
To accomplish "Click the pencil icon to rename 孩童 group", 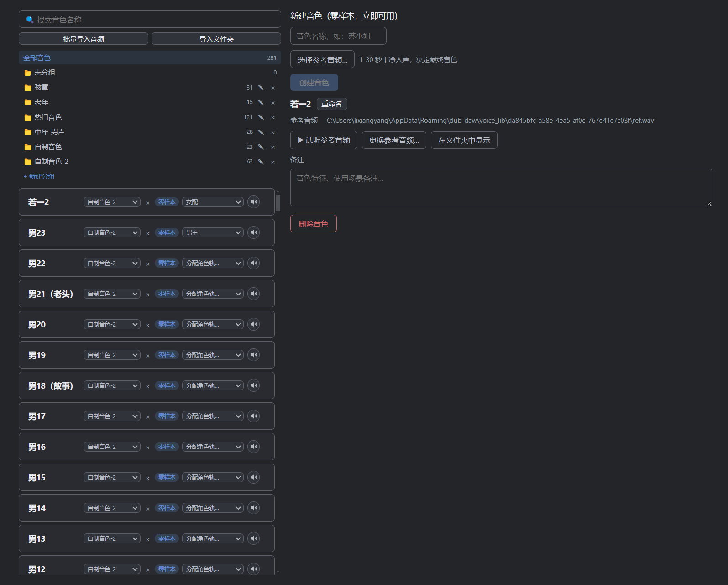I will coord(261,88).
